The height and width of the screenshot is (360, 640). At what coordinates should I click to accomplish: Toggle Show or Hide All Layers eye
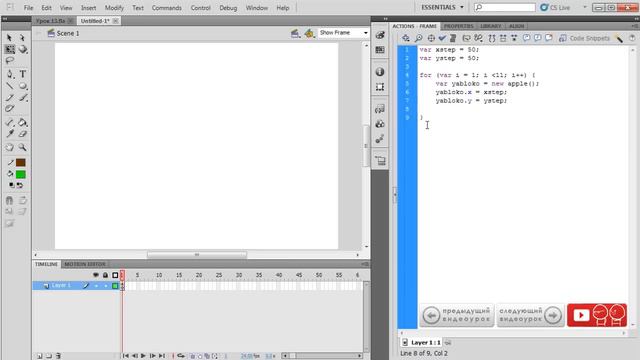(96, 275)
